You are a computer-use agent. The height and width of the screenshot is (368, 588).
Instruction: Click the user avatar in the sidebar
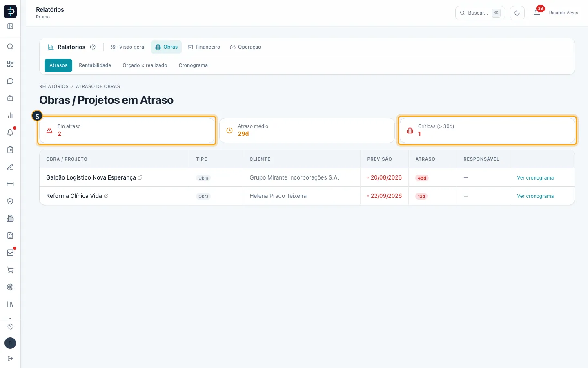pos(10,343)
